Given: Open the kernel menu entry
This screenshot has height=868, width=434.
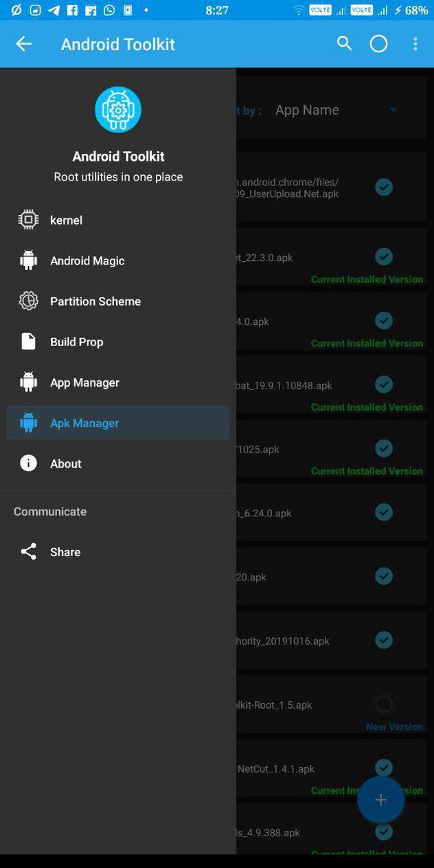Looking at the screenshot, I should [118, 220].
